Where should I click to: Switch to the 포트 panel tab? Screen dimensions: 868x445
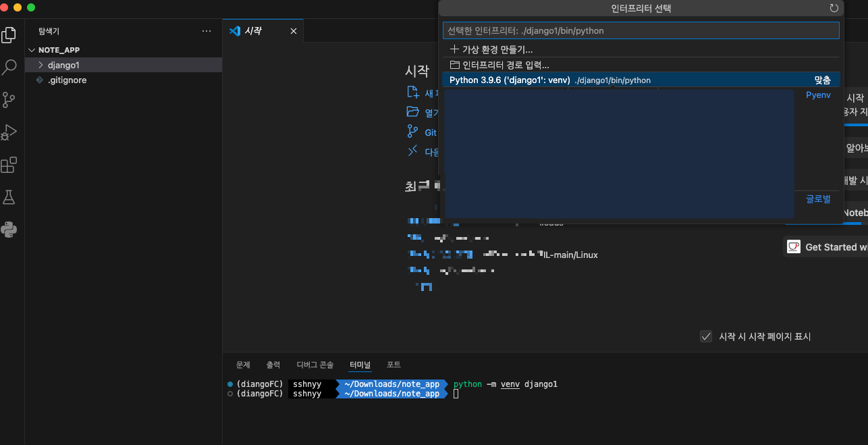point(394,365)
